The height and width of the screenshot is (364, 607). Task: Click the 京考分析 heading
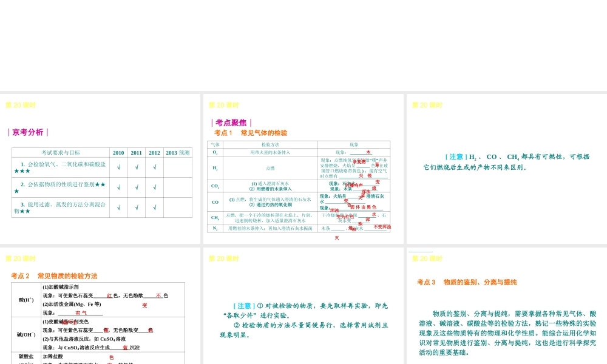(28, 132)
